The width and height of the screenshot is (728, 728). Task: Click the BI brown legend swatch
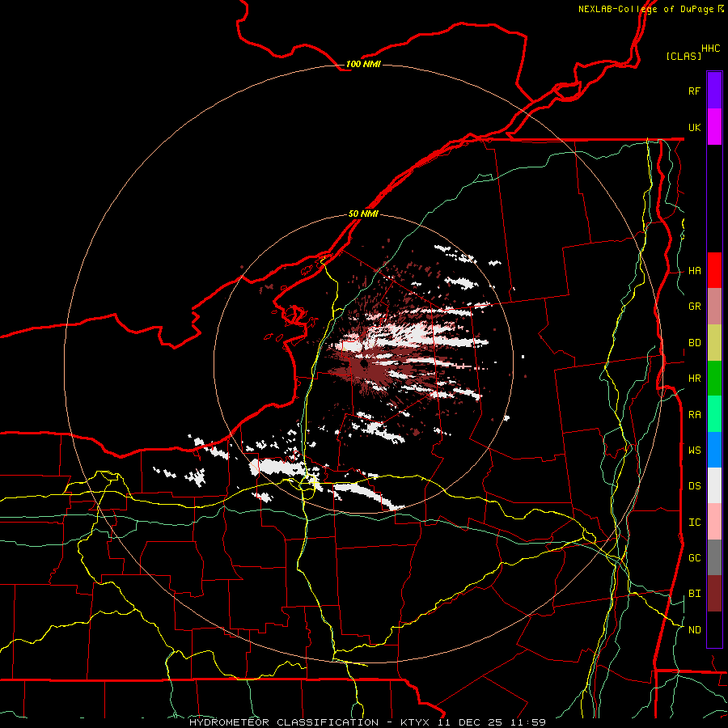(714, 594)
